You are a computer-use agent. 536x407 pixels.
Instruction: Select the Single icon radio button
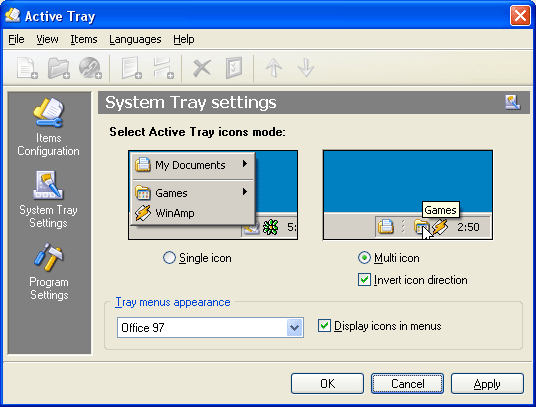pyautogui.click(x=169, y=258)
